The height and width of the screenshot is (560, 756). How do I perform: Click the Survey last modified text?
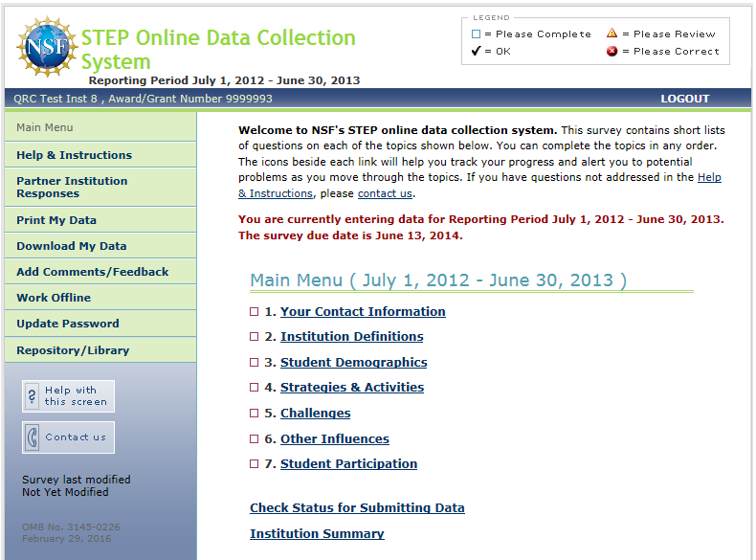(x=77, y=480)
